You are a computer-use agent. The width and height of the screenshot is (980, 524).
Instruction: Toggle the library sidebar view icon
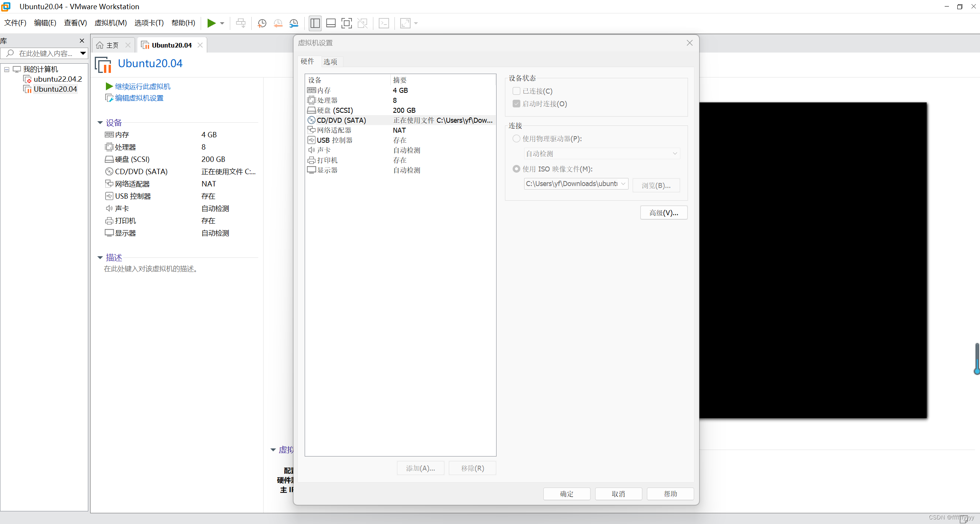point(315,23)
